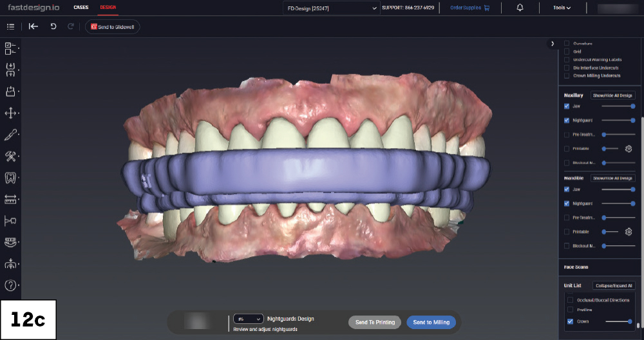Open the Order Supplies link
Screen dimensions: 644x340
(x=466, y=8)
